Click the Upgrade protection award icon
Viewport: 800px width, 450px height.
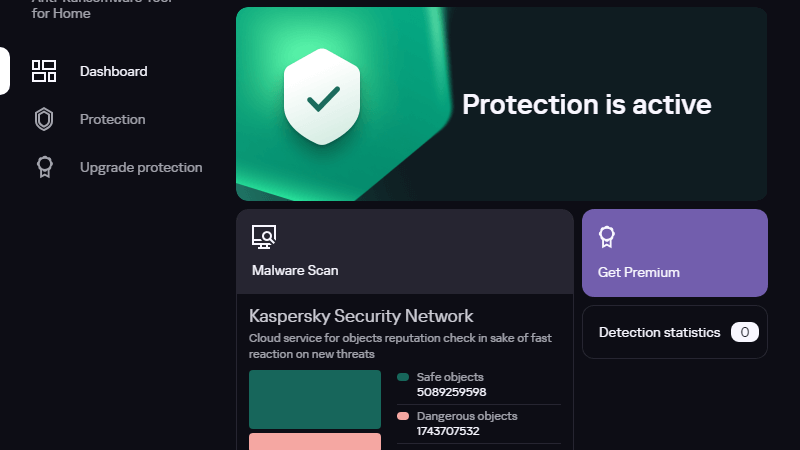coord(44,167)
